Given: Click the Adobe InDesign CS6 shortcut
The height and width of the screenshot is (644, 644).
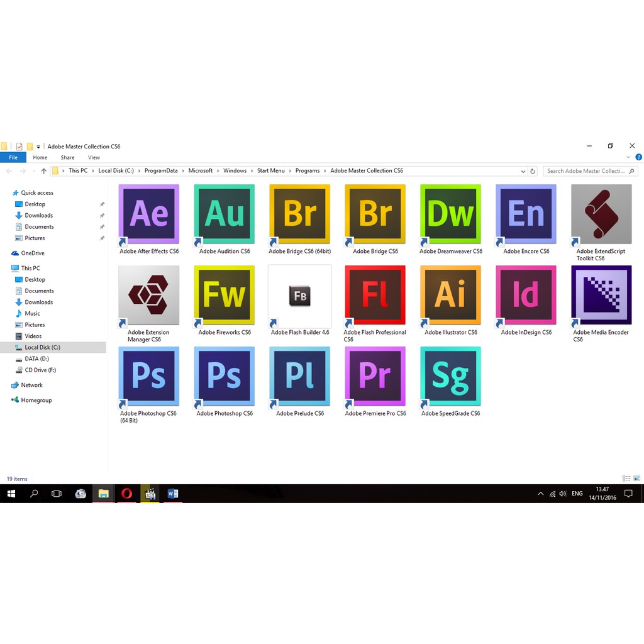Looking at the screenshot, I should [x=526, y=296].
